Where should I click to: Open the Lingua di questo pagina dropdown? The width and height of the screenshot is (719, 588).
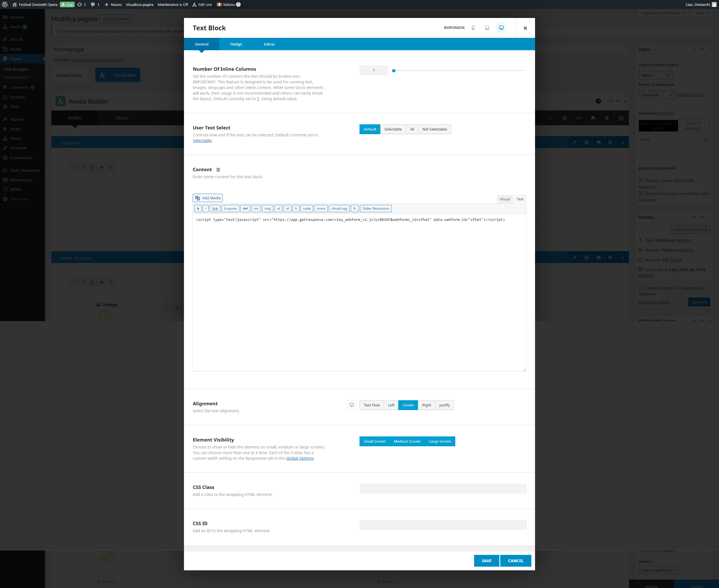click(655, 75)
